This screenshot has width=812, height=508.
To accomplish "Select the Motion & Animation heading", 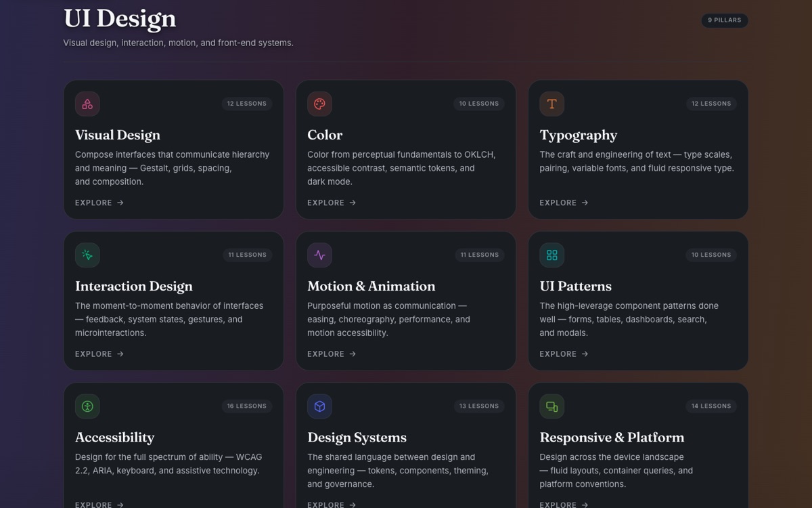I will (x=371, y=286).
